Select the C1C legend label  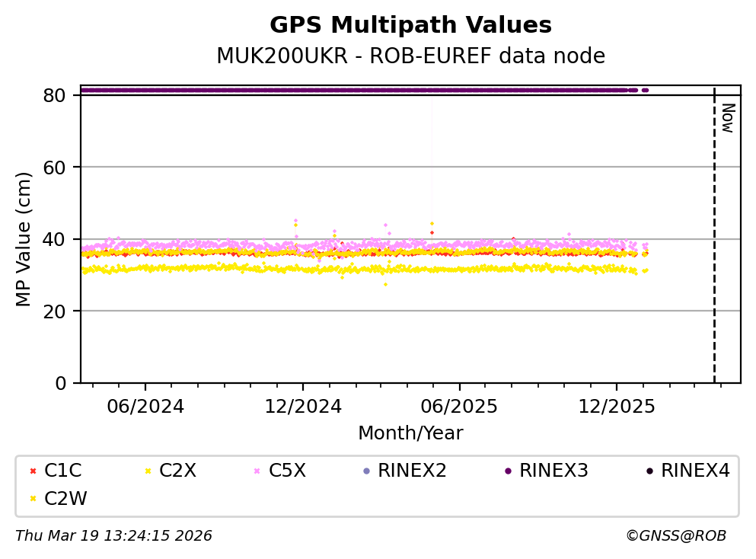(63, 471)
